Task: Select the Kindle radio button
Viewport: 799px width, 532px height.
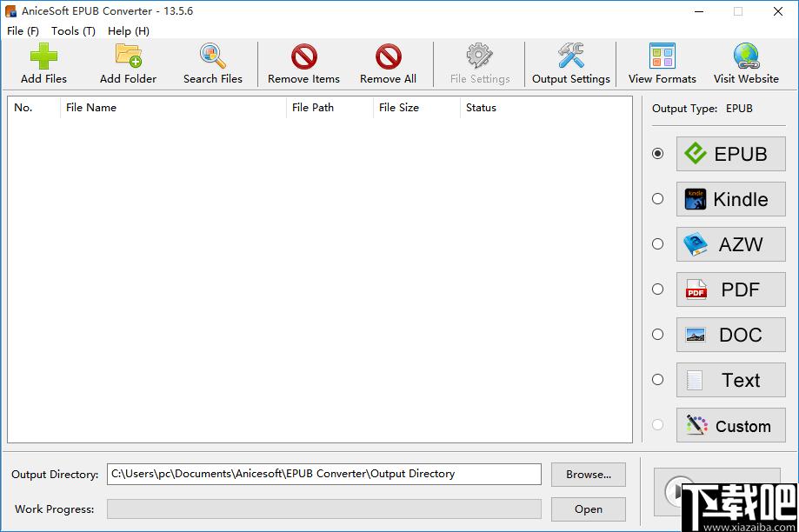Action: [x=658, y=199]
